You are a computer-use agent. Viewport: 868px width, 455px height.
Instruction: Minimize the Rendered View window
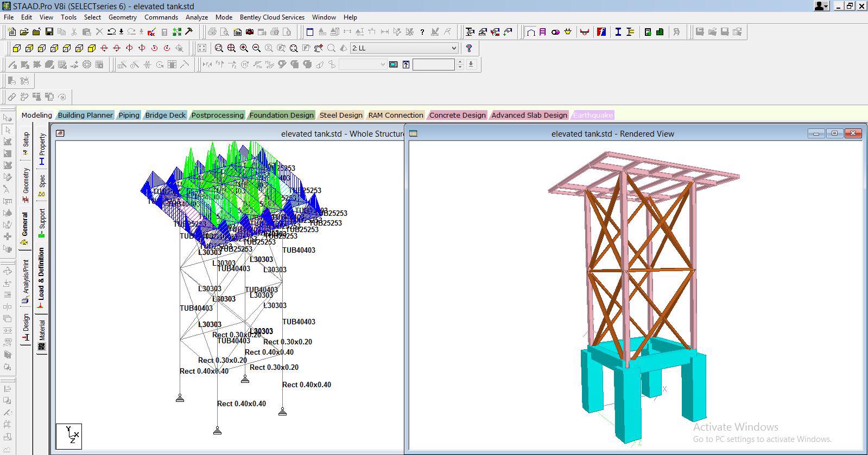816,133
